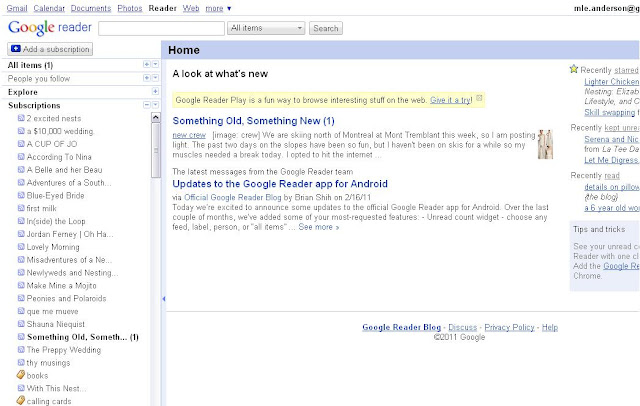Viewport: 640px width, 406px height.
Task: Expand the People you follow section
Action: pyautogui.click(x=147, y=78)
